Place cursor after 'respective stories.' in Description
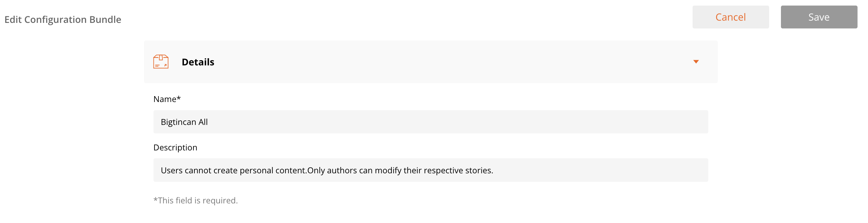 (494, 170)
